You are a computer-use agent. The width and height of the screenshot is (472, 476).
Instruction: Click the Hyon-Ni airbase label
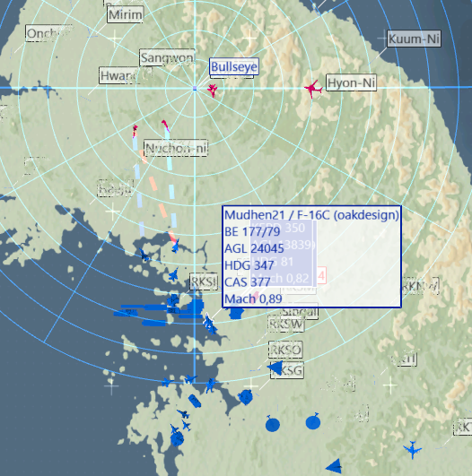point(351,82)
